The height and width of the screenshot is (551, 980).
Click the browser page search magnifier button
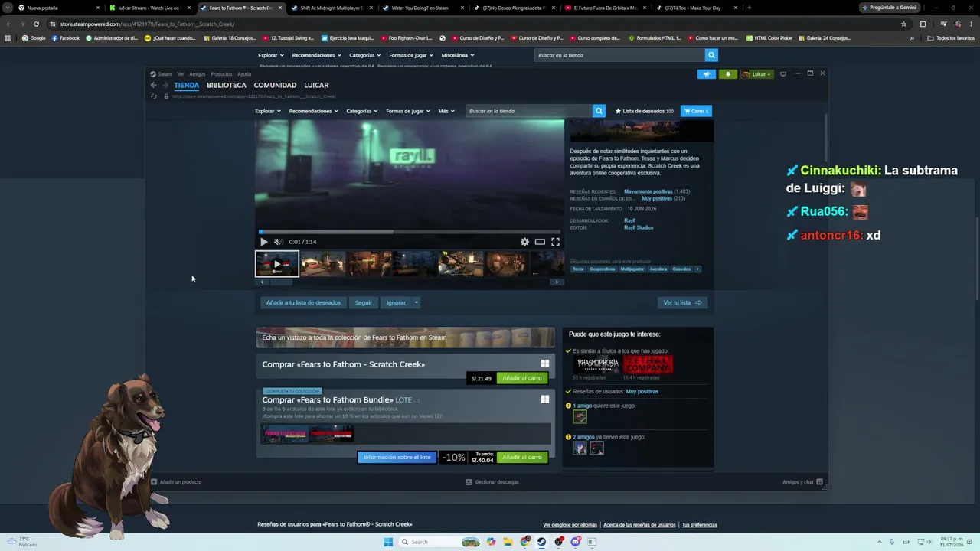click(x=711, y=55)
